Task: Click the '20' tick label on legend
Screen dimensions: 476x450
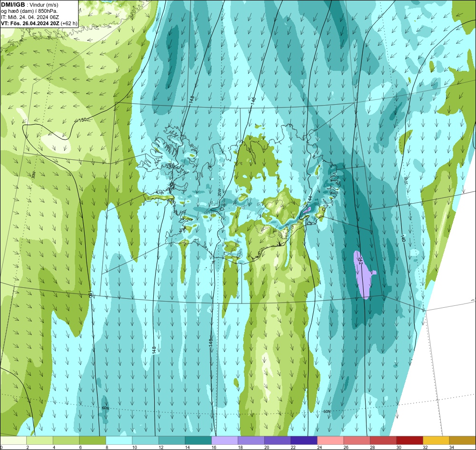Action: pyautogui.click(x=267, y=447)
